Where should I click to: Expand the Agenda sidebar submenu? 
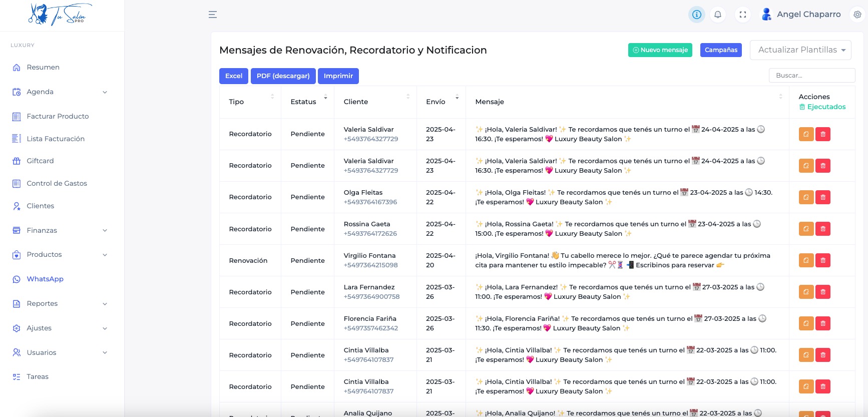(60, 92)
